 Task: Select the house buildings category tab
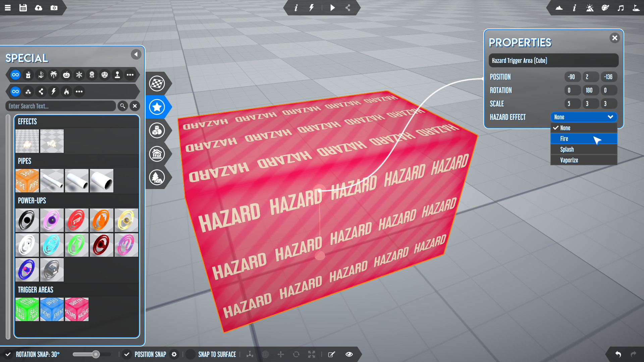[157, 154]
